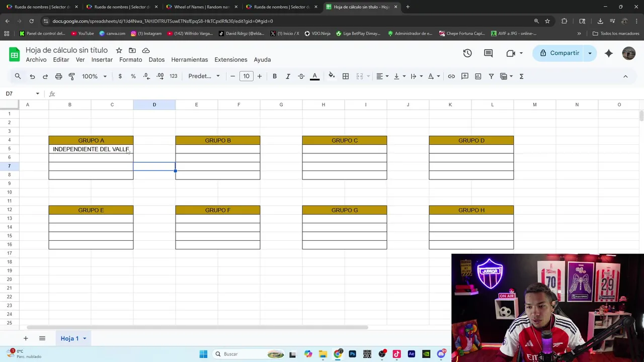Viewport: 644px width, 362px height.
Task: Select the GRUPO H header cell
Action: pos(471,210)
